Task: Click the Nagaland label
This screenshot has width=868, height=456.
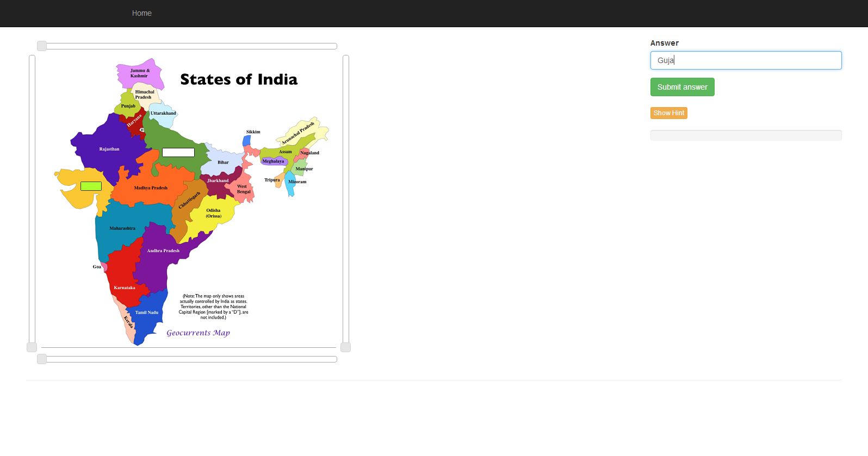Action: (309, 153)
